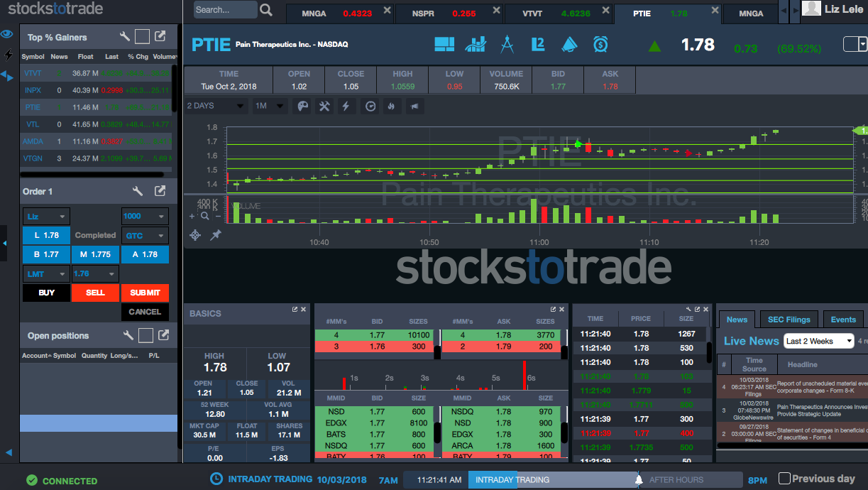Pop out the Top % Gainers panel

click(x=160, y=37)
